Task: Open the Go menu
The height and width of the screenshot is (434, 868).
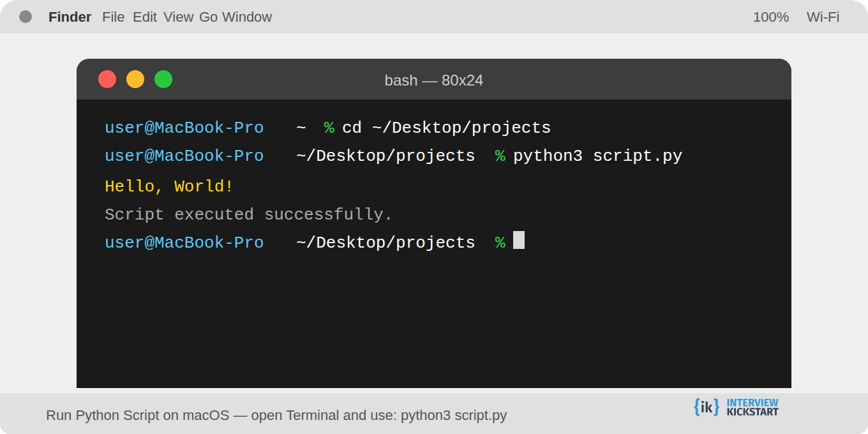Action: click(x=207, y=17)
